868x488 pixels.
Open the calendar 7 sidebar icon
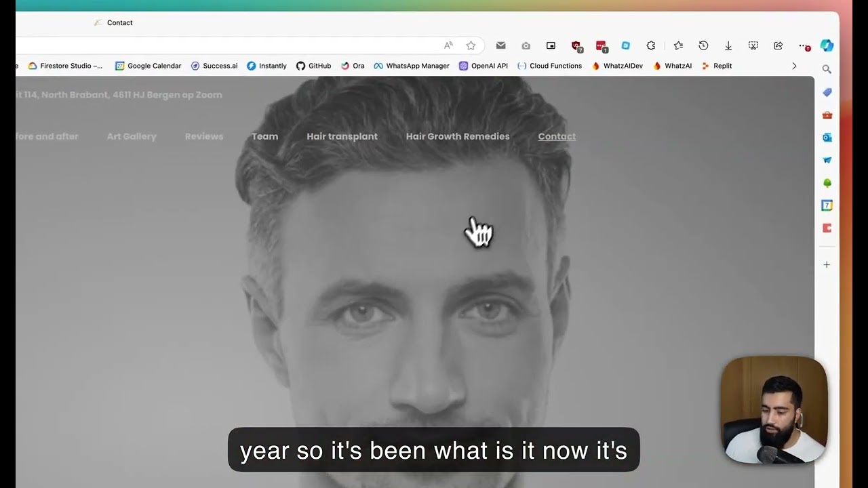[827, 205]
